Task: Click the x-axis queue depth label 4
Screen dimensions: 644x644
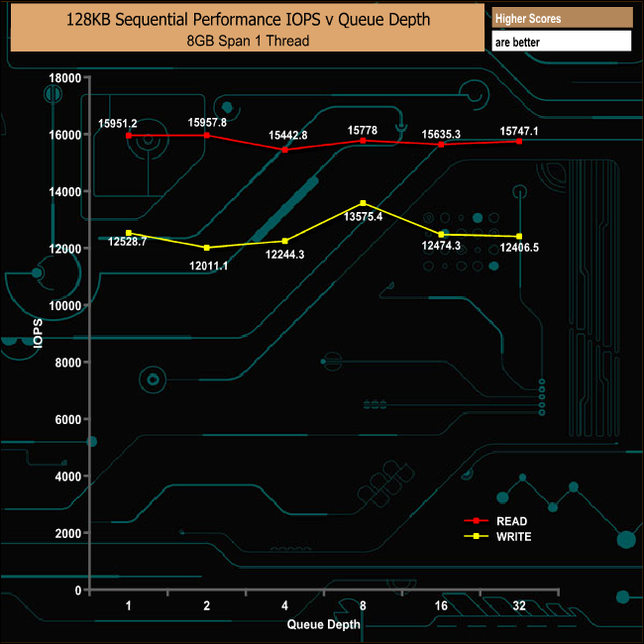Action: click(x=285, y=605)
